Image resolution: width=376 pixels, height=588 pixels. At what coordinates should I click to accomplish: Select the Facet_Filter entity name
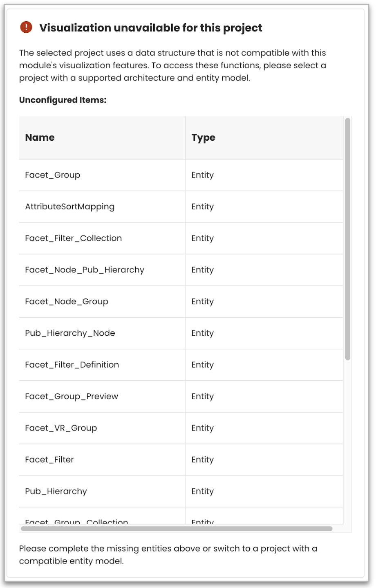49,460
